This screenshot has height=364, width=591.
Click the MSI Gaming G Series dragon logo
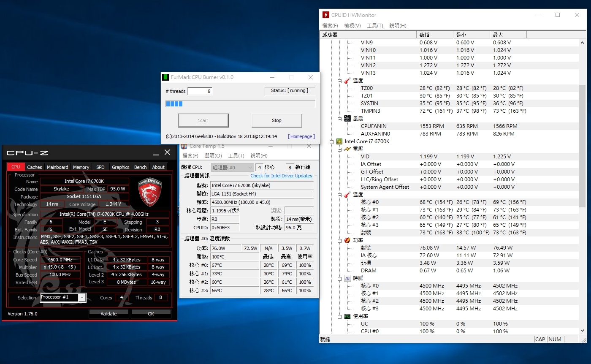pyautogui.click(x=150, y=192)
